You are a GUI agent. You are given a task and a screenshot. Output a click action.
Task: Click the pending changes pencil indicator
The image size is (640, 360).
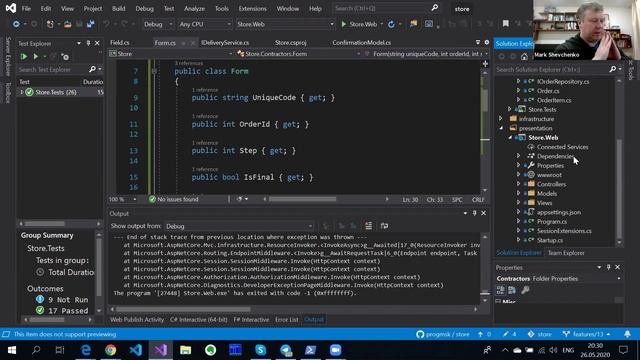click(510, 334)
